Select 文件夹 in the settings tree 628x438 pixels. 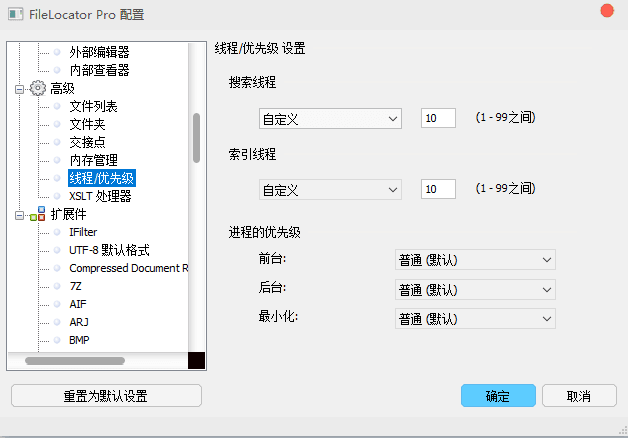(x=87, y=124)
